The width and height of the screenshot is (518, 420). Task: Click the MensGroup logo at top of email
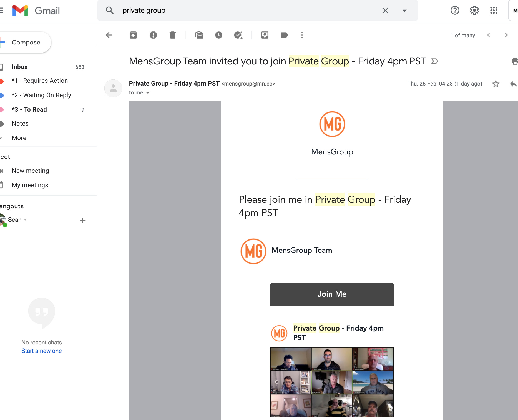click(x=332, y=124)
